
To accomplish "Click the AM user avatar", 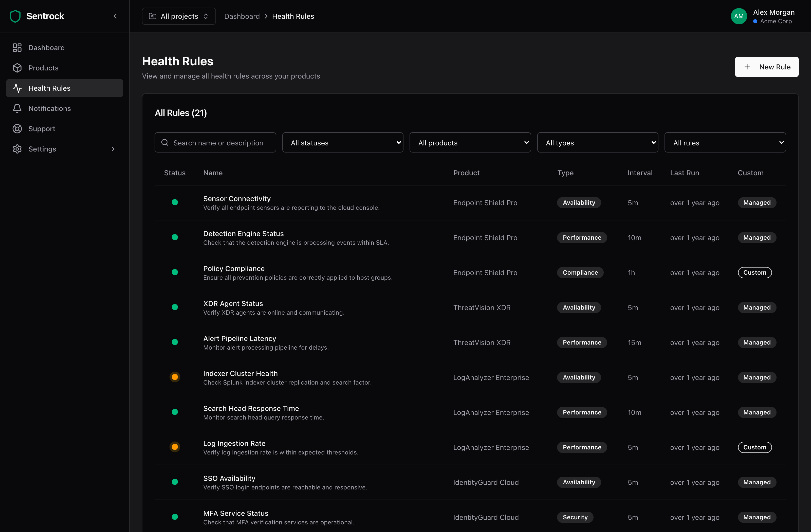I will click(x=739, y=16).
